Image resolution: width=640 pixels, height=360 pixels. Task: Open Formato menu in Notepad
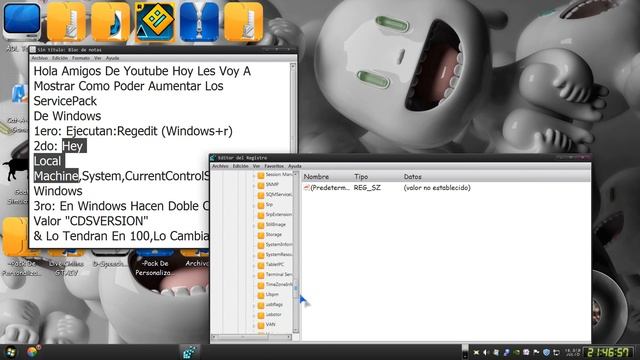coord(81,58)
